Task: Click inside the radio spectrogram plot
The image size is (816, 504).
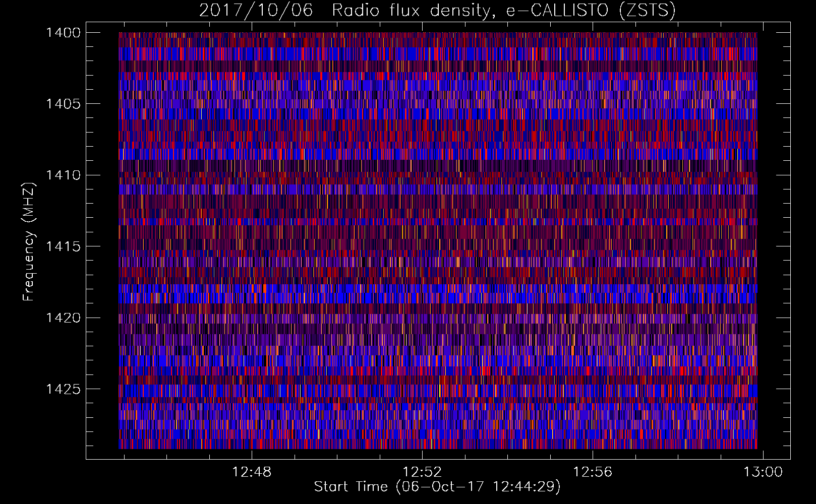Action: click(438, 240)
